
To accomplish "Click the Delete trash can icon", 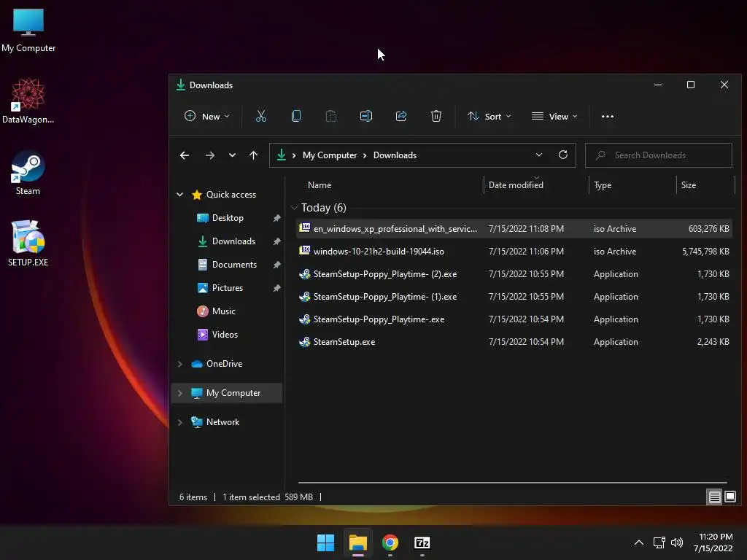I will coord(436,116).
